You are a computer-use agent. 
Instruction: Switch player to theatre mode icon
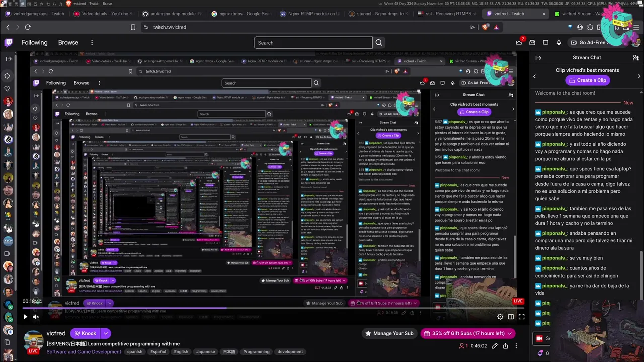[511, 317]
